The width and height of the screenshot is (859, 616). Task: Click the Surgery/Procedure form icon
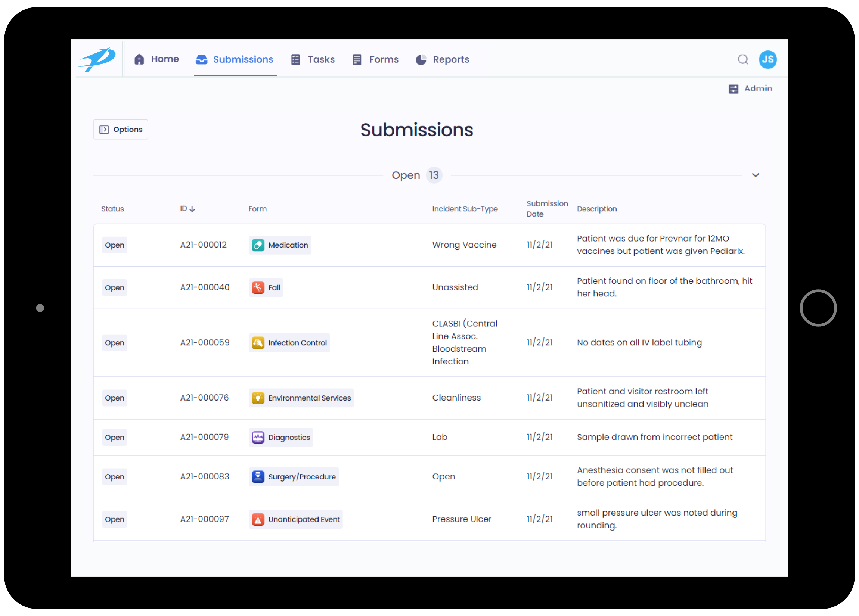pos(258,477)
